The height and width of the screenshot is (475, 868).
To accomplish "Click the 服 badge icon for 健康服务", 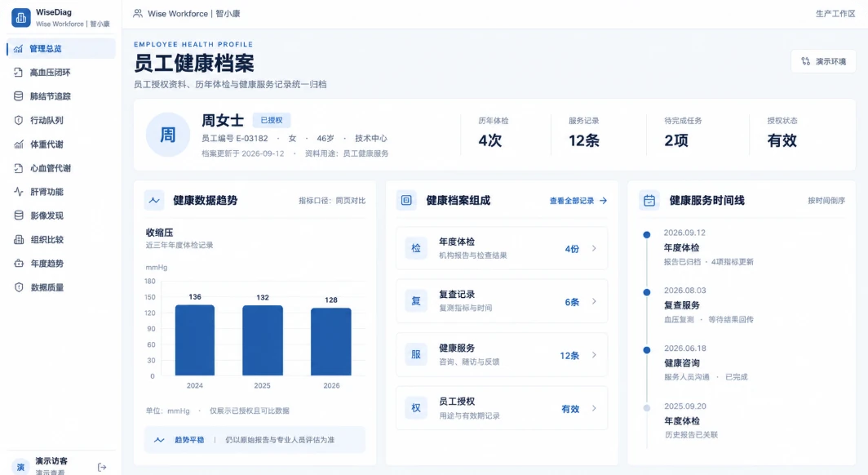I will (416, 355).
